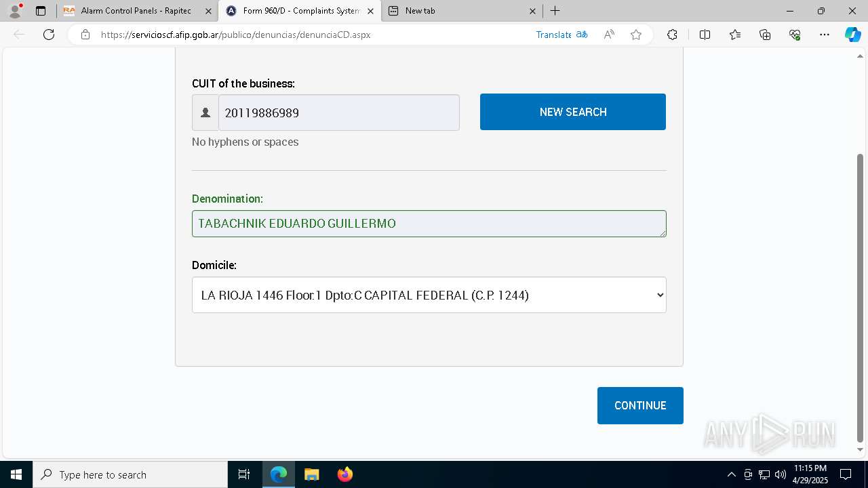
Task: Open the volume tray icon
Action: pos(781,474)
